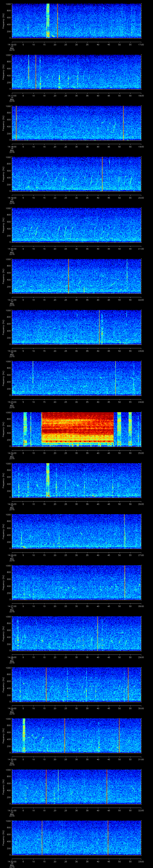Select the 18:00 end time label
The width and height of the screenshot is (153, 868).
pos(141,96)
